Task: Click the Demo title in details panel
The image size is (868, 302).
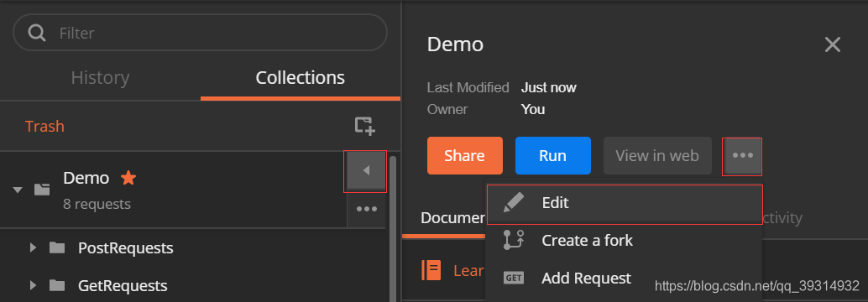Action: [x=456, y=44]
